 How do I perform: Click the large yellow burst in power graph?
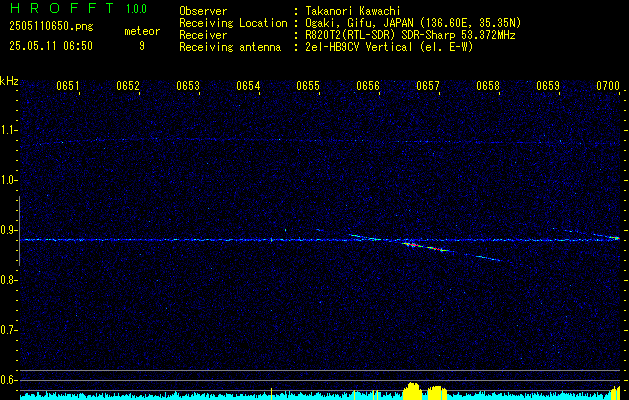[412, 392]
